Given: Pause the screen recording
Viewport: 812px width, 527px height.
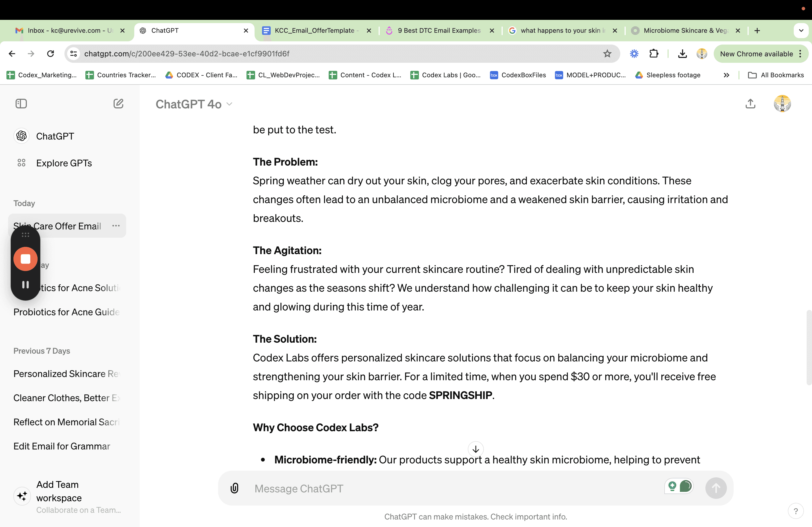Looking at the screenshot, I should [x=26, y=285].
